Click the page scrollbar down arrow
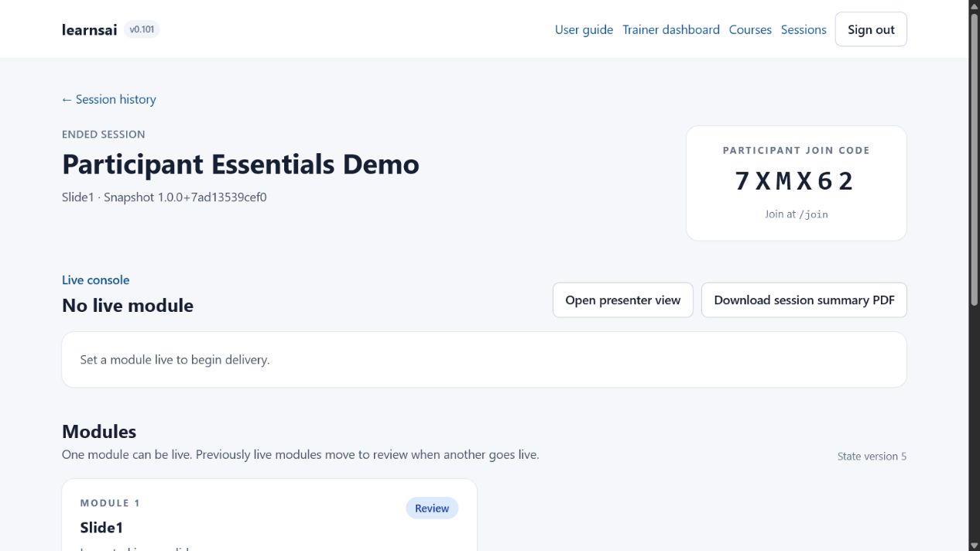Viewport: 980px width, 551px height. click(x=975, y=545)
